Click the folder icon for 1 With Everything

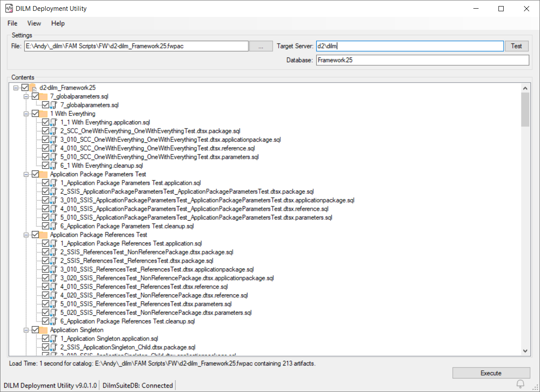(x=43, y=114)
